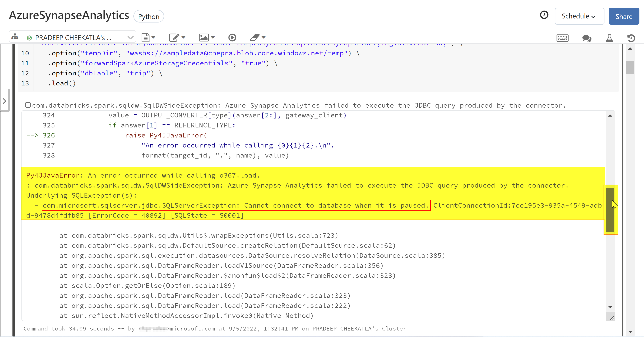
Task: Open the experiments flask icon
Action: click(x=609, y=38)
